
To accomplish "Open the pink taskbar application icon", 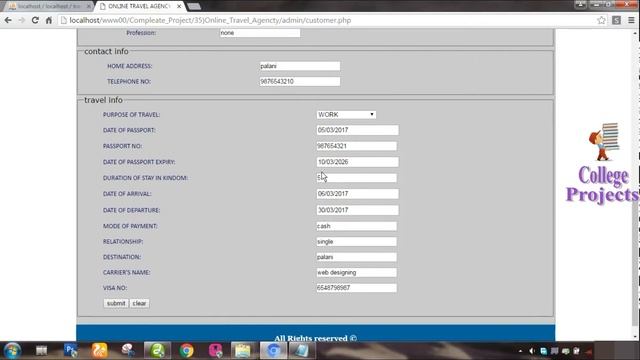I will click(x=216, y=351).
